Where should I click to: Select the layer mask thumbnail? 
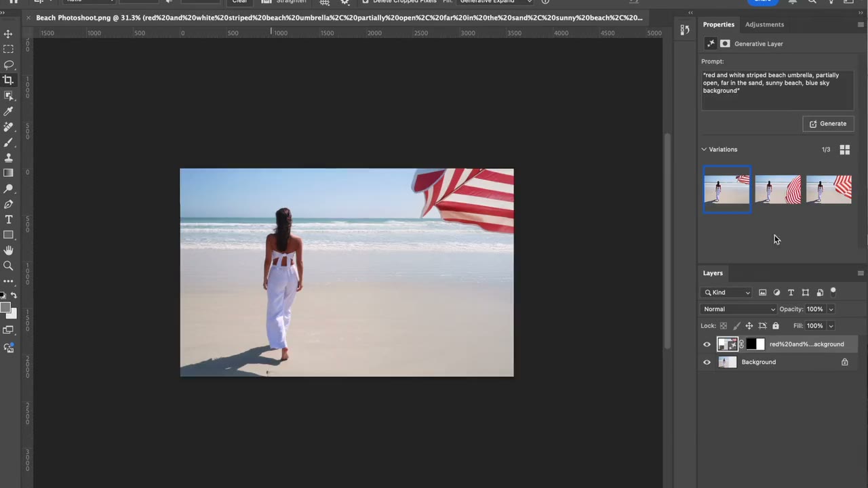coord(756,344)
